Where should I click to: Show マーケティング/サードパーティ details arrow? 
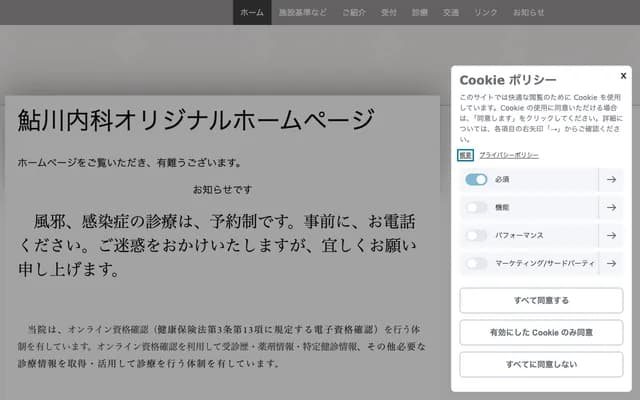click(x=610, y=263)
